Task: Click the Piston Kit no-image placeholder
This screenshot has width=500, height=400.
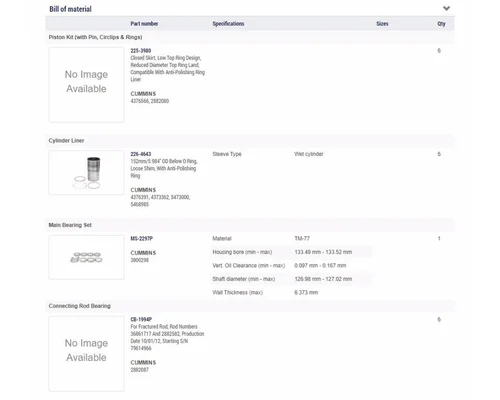Action: pos(86,85)
